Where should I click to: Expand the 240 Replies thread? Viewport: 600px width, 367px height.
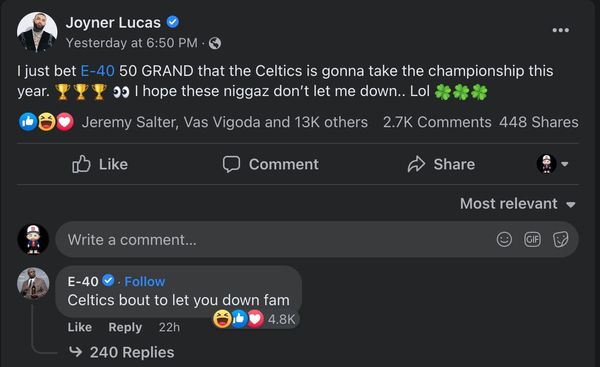(122, 352)
